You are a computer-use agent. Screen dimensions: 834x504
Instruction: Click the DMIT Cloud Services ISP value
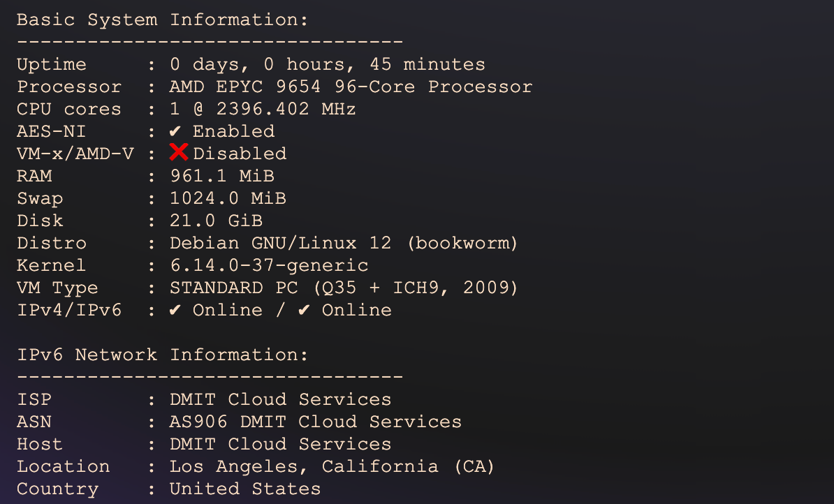280,399
